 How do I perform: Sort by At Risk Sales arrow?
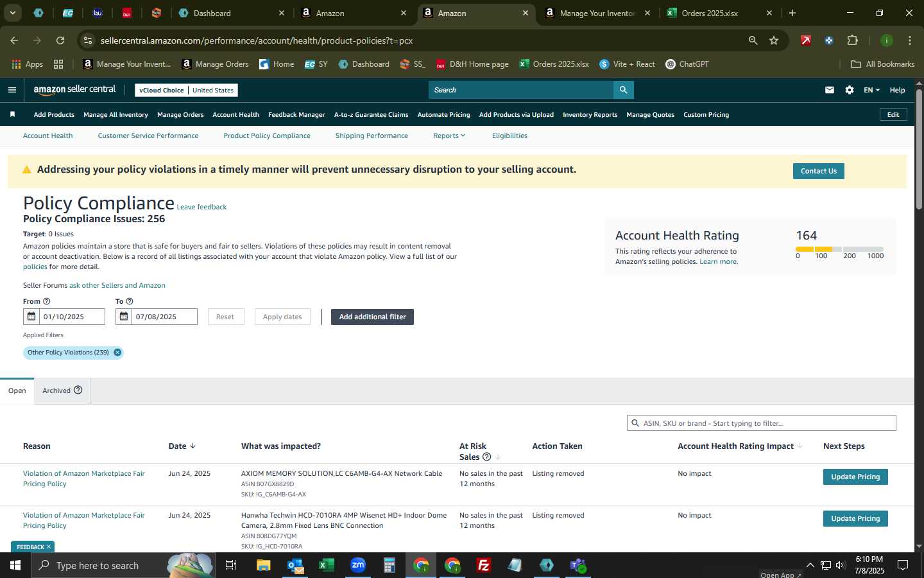498,457
